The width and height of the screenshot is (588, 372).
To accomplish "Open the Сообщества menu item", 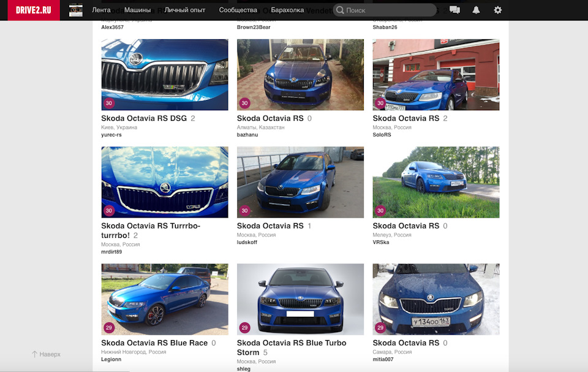I will [x=238, y=10].
